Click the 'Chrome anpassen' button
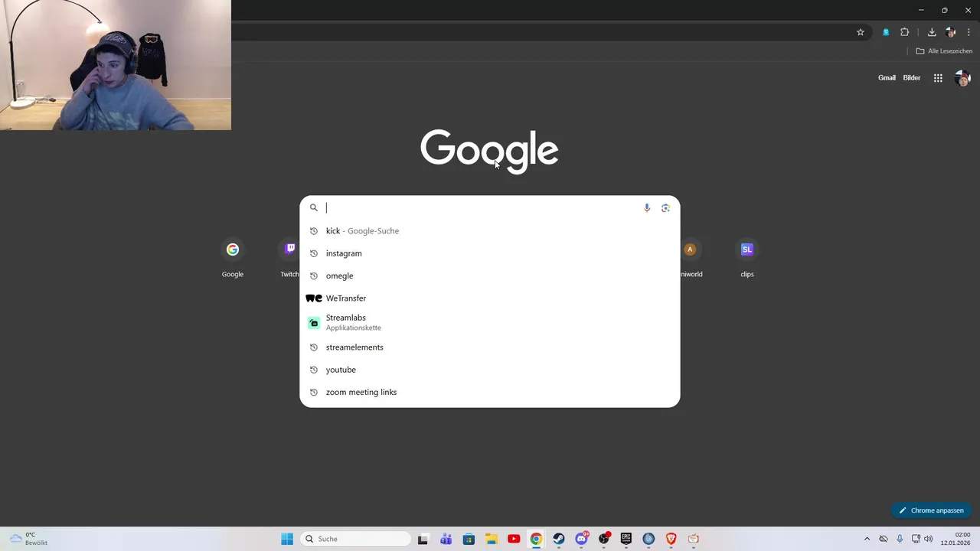Screen dimensions: 980x551 932,510
